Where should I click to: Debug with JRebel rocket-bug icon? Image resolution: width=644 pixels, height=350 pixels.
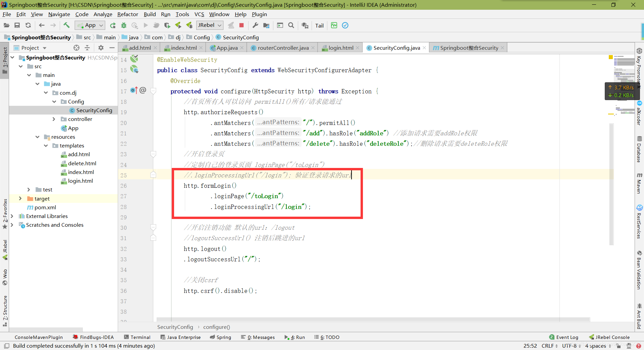pos(189,25)
